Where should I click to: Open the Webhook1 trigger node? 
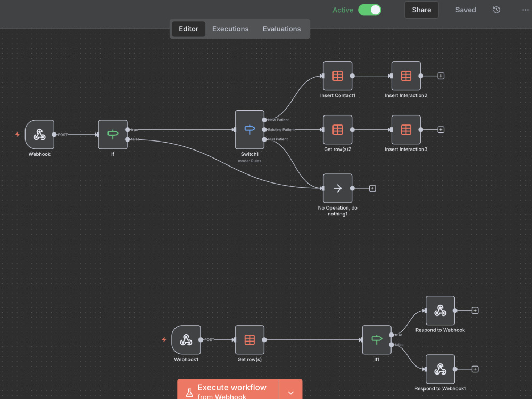[x=186, y=339]
